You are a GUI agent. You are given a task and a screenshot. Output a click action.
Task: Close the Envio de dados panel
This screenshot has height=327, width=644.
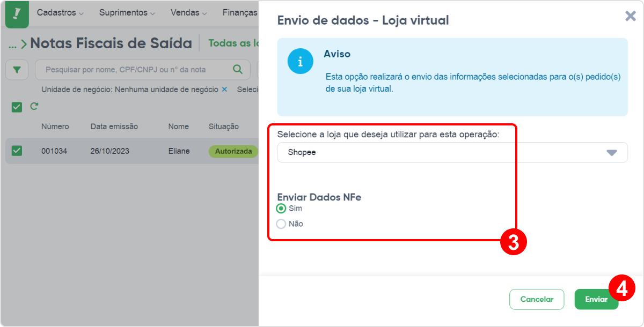631,16
